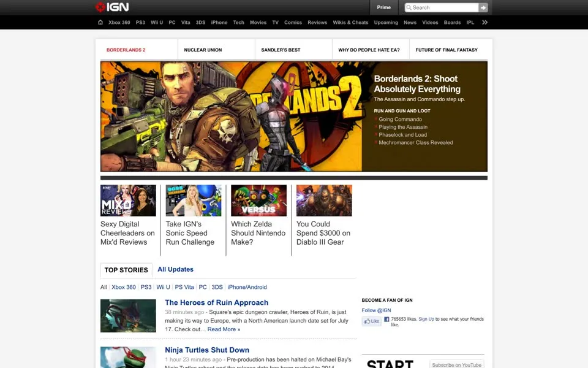The width and height of the screenshot is (588, 368).
Task: Open Comics nav section
Action: 293,23
